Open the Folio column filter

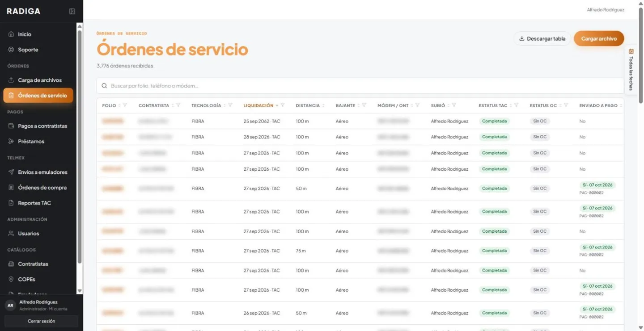point(125,105)
